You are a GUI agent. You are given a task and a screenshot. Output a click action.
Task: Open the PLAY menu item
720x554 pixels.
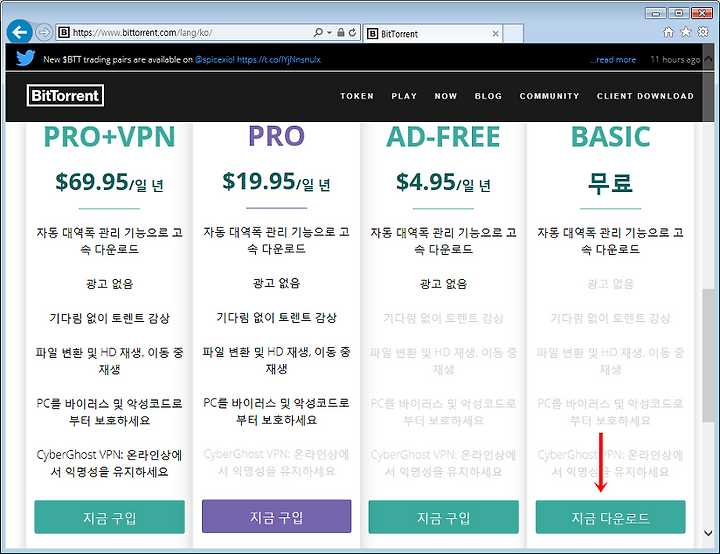coord(404,96)
